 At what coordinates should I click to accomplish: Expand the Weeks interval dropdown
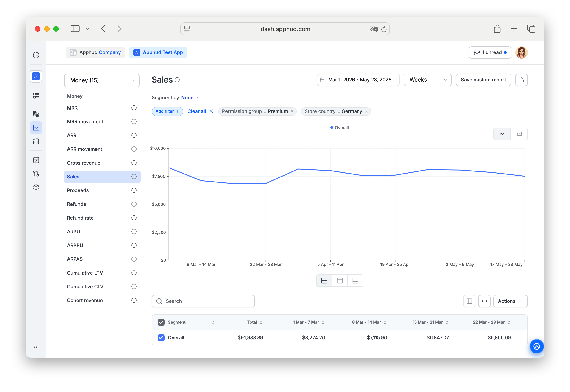click(427, 80)
